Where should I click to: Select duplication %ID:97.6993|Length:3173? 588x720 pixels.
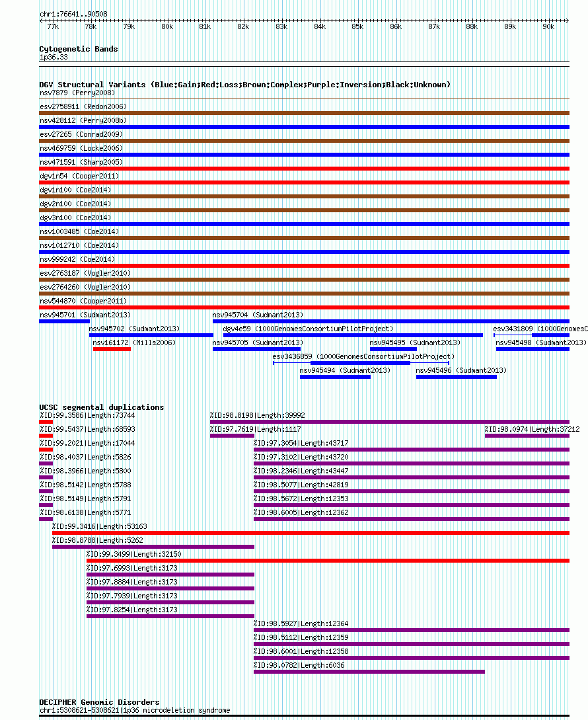pyautogui.click(x=132, y=569)
